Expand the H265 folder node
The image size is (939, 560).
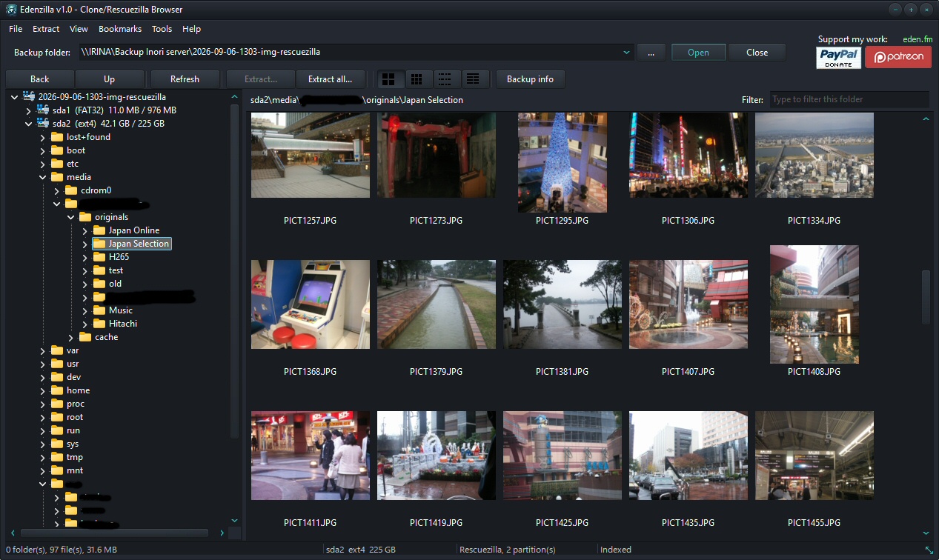(84, 257)
